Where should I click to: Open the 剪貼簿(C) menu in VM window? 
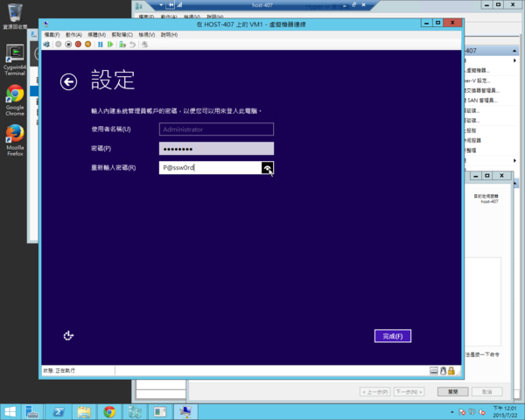click(122, 35)
